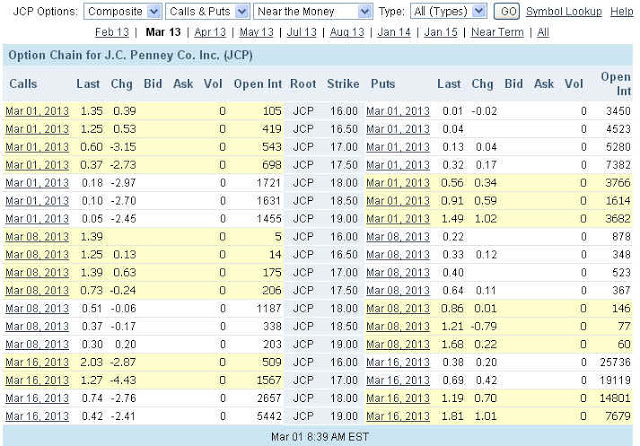Select the Mar 13 expiration
This screenshot has height=446, width=640.
pyautogui.click(x=163, y=32)
